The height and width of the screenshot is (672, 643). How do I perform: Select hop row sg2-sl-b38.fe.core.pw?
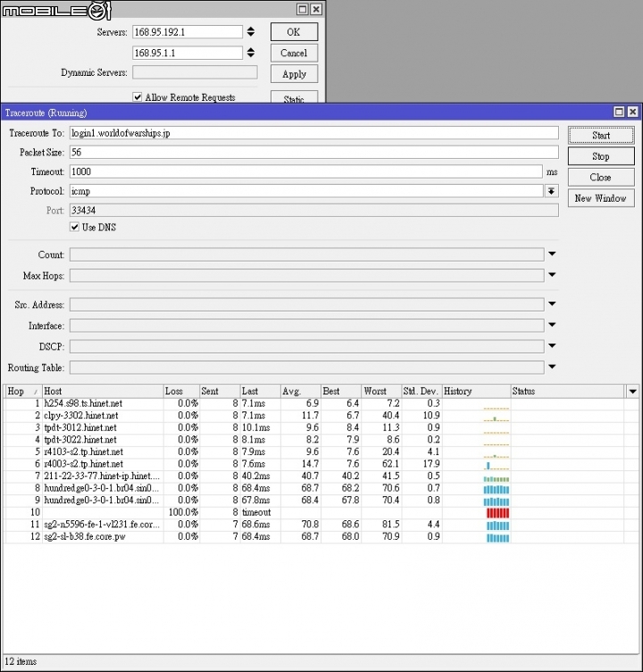point(321,536)
